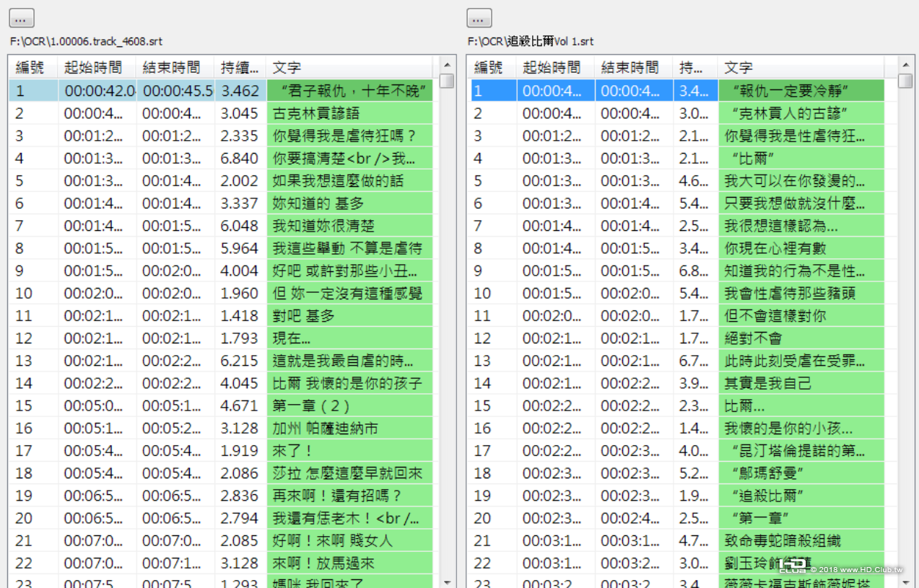Select line 我會性虐待那些豬頭
919x588 pixels.
pyautogui.click(x=801, y=294)
